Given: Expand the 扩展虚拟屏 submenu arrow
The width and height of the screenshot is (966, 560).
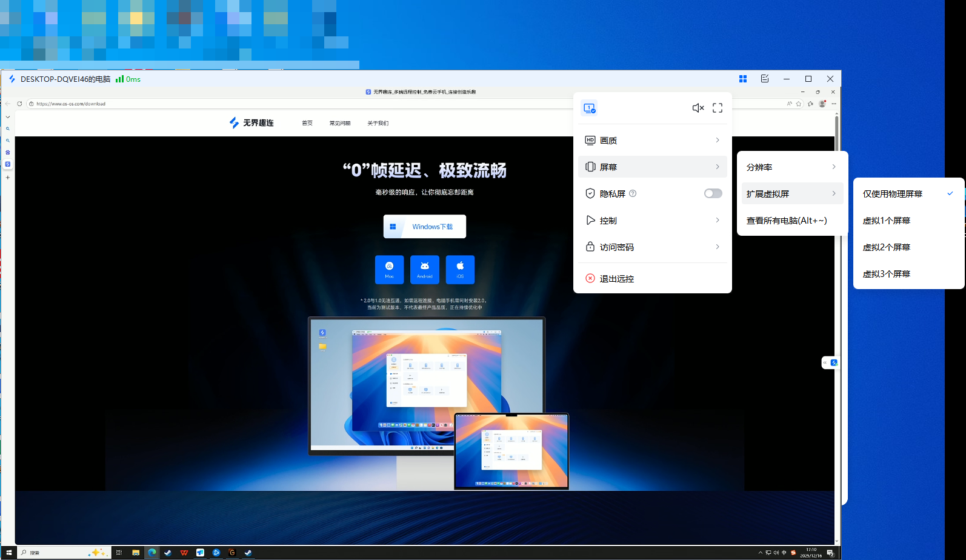Looking at the screenshot, I should coord(834,193).
